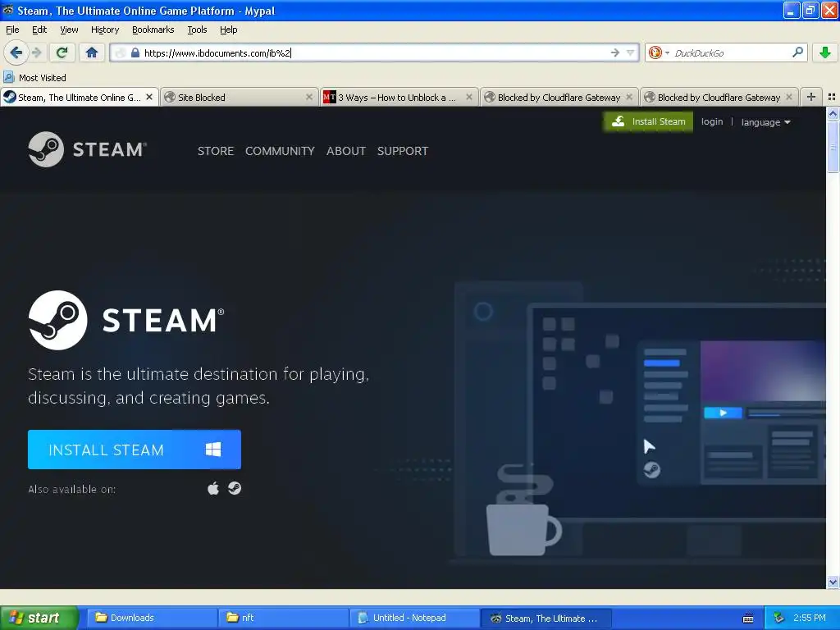Screen dimensions: 840x630
Task: Click the Apple macOS download icon
Action: pos(213,489)
